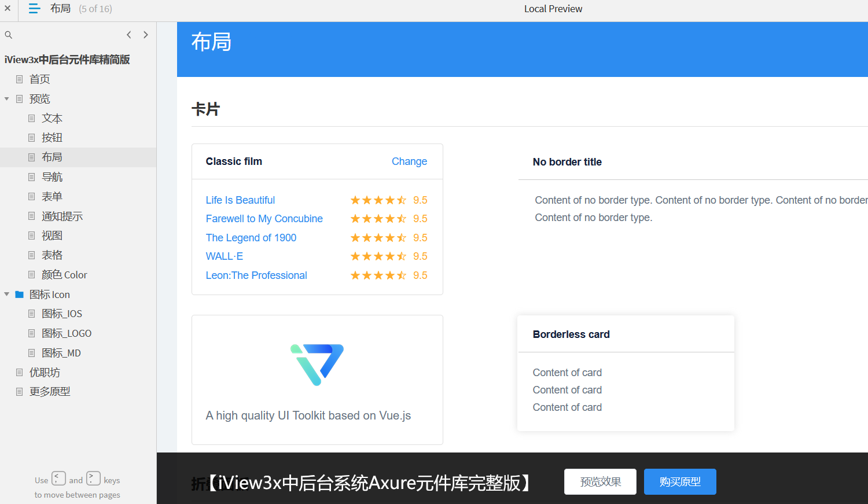
Task: Open the 更多原型 page
Action: (50, 392)
